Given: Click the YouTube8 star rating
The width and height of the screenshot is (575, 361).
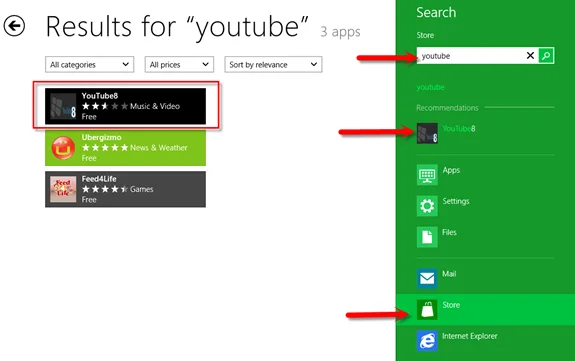Looking at the screenshot, I should tap(105, 106).
